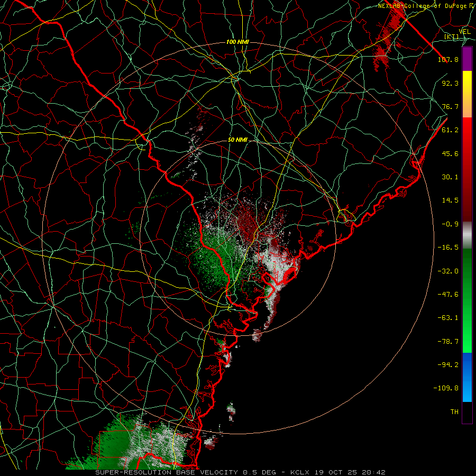This screenshot has height=476, width=476.
Task: Click the 100 NMI range ring label
Action: click(237, 42)
